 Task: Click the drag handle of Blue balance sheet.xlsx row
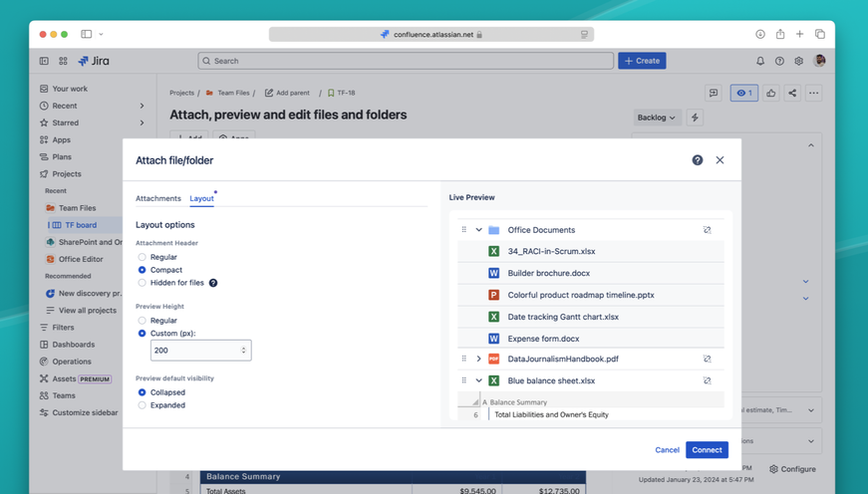pyautogui.click(x=463, y=380)
